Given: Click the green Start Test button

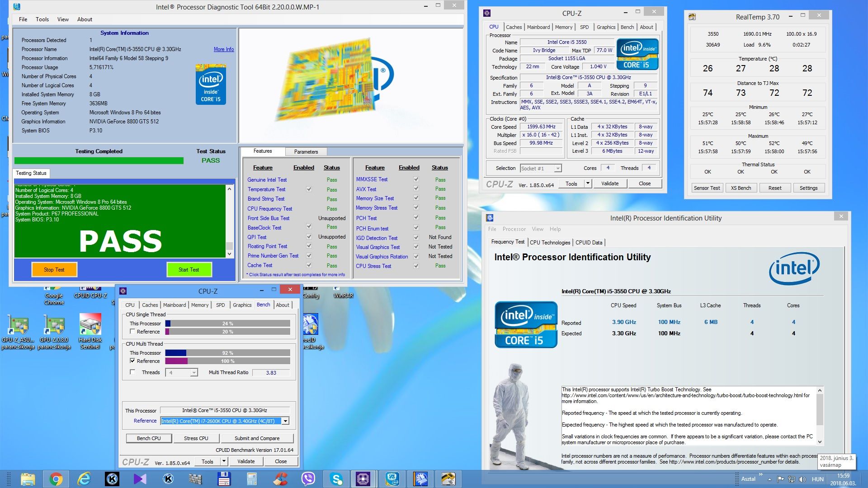Looking at the screenshot, I should (189, 270).
